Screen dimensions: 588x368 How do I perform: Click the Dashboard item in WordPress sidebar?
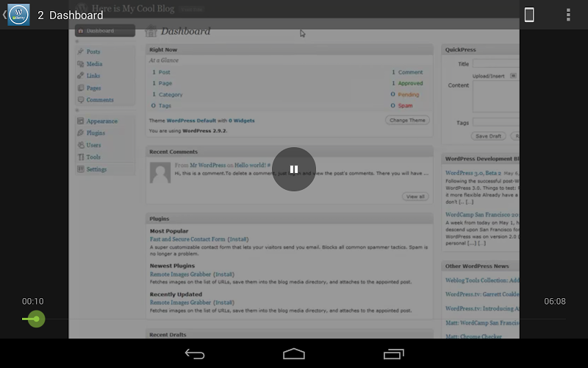(105, 30)
